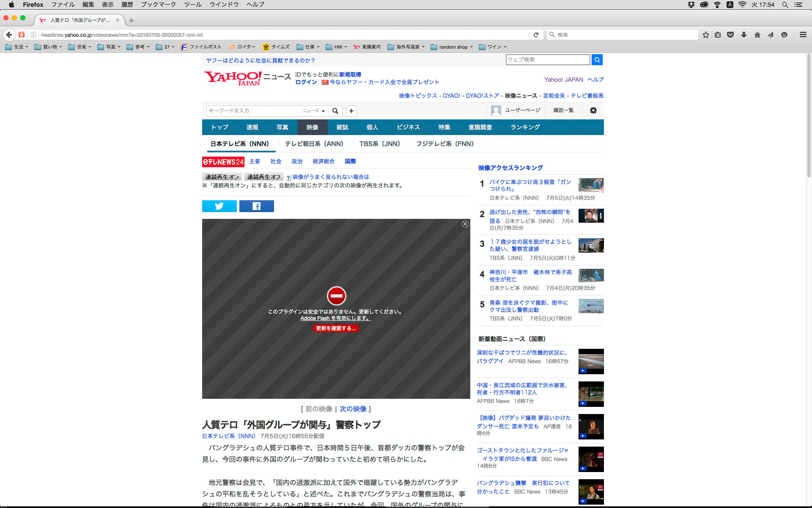This screenshot has width=812, height=508.
Task: Reload the page with refresh icon
Action: pyautogui.click(x=536, y=35)
